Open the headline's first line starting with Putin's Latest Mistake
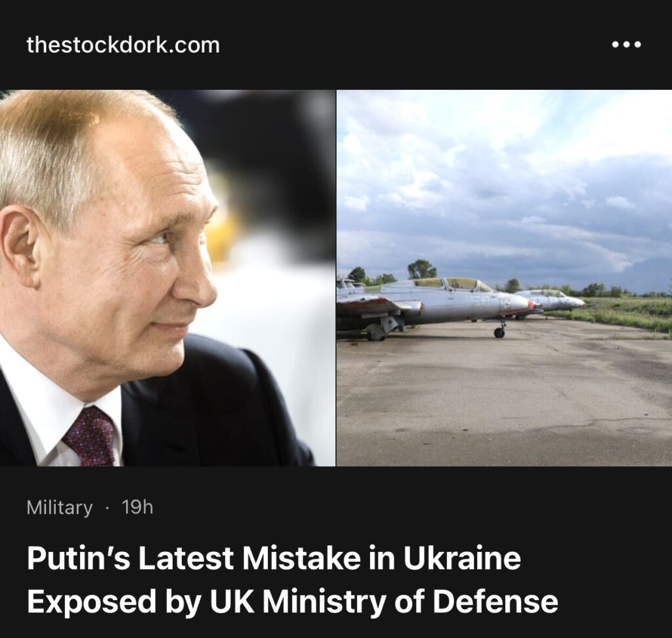 pos(274,558)
